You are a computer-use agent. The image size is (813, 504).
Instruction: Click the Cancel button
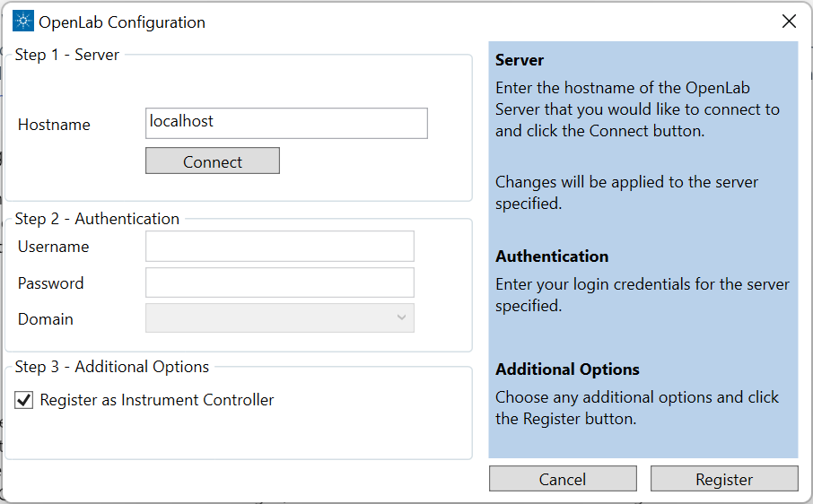pos(563,479)
